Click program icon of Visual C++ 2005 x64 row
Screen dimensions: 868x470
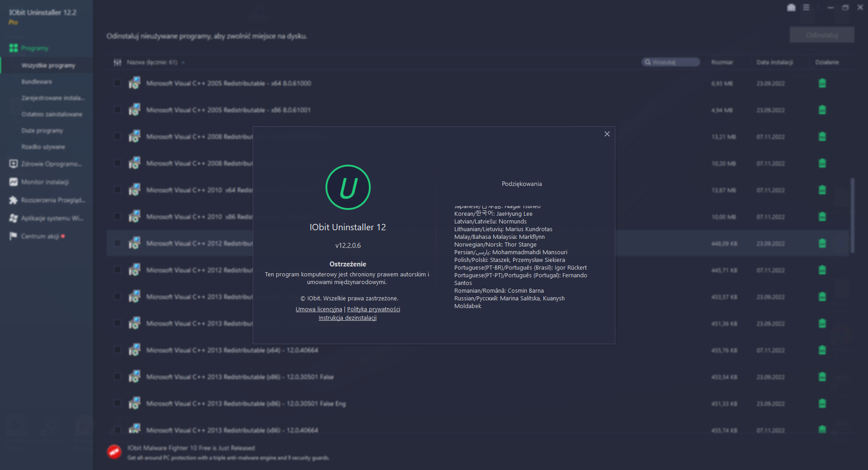[134, 83]
